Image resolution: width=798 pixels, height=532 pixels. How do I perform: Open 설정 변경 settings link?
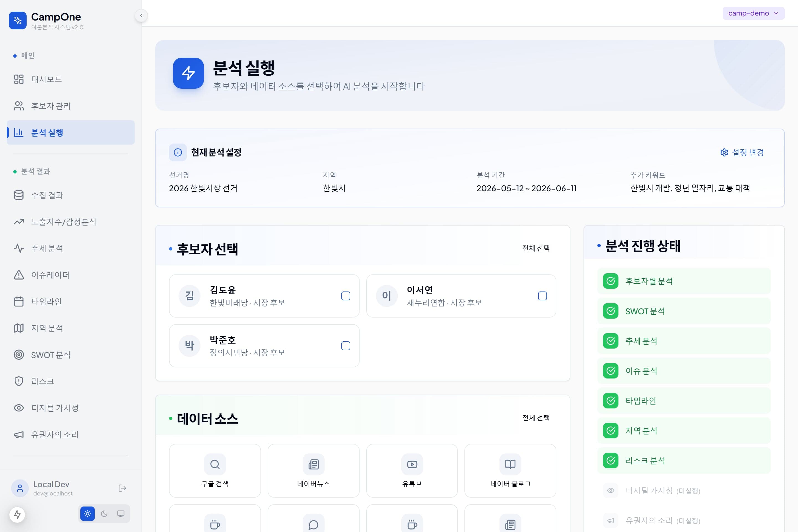click(742, 152)
